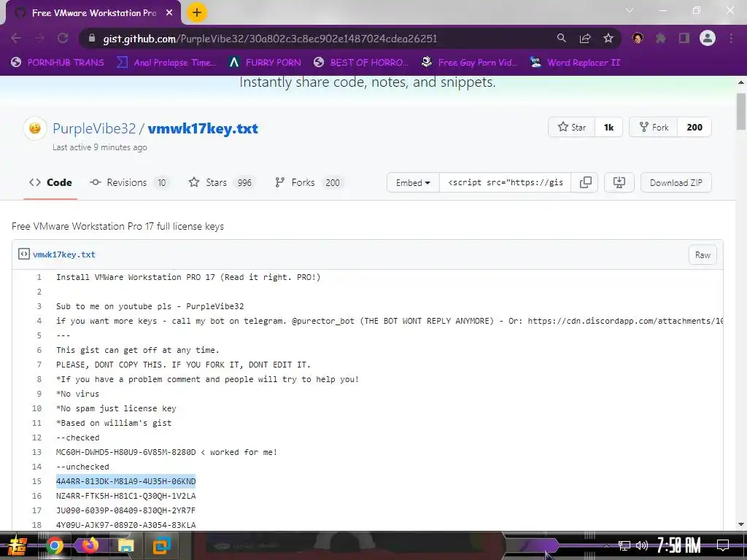The image size is (747, 560).
Task: Open the extensions puzzle icon
Action: [x=661, y=38]
